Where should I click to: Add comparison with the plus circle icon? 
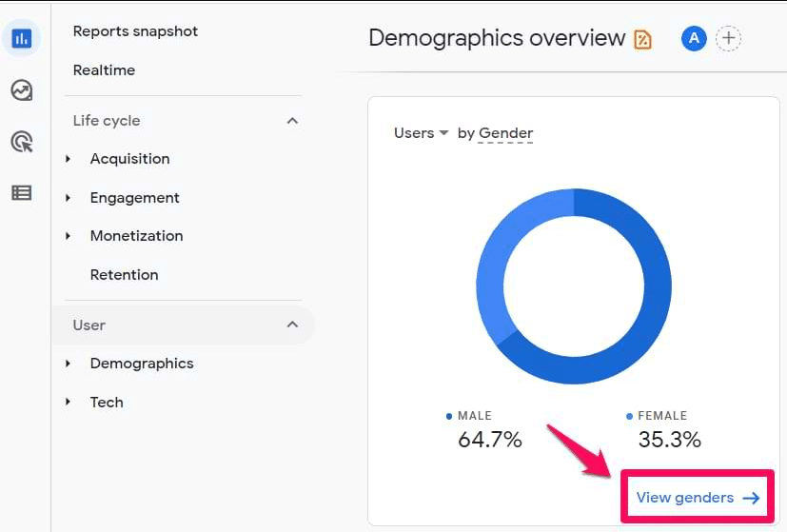click(x=728, y=38)
